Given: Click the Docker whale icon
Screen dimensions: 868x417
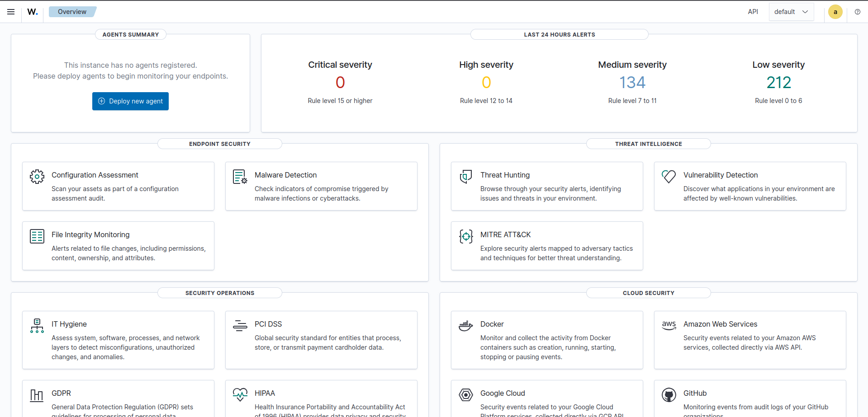Looking at the screenshot, I should click(466, 325).
